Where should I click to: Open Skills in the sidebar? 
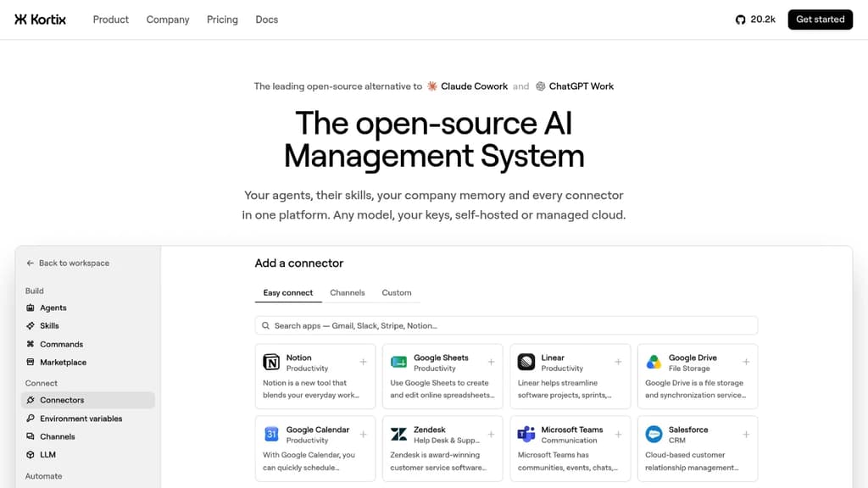(x=88, y=326)
